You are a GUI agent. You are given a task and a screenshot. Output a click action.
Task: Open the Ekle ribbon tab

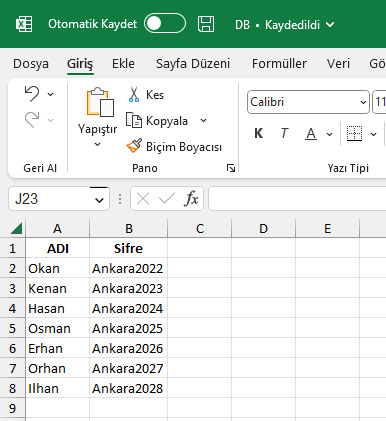123,63
